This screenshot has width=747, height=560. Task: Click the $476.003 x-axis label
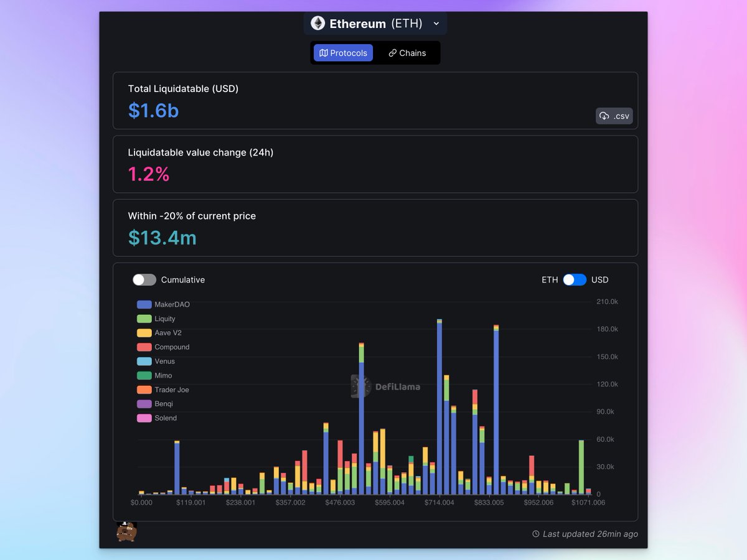340,503
